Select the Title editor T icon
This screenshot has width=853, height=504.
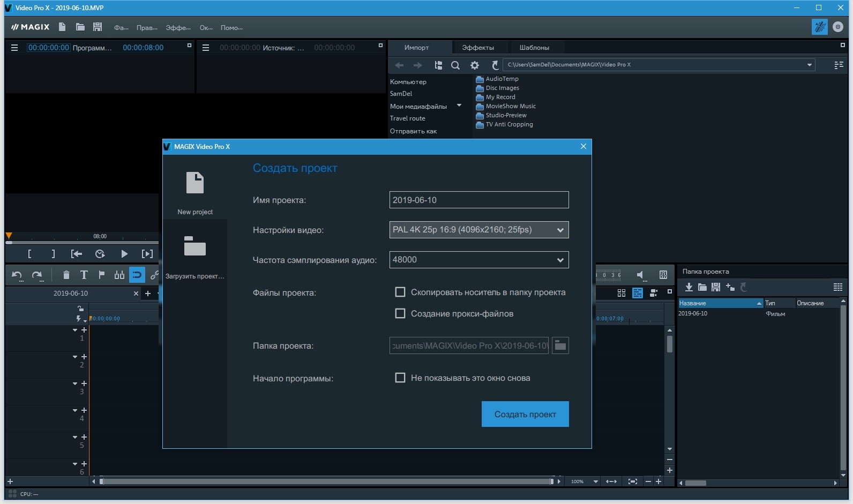pyautogui.click(x=84, y=275)
